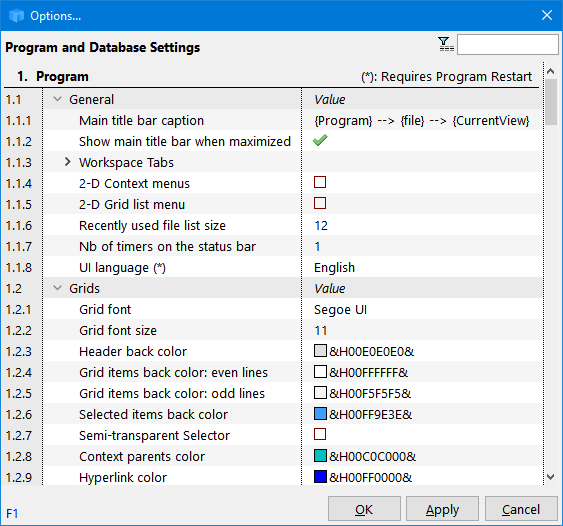Image resolution: width=563 pixels, height=526 pixels.
Task: Toggle the green checkmark for Show main title bar
Action: (320, 140)
